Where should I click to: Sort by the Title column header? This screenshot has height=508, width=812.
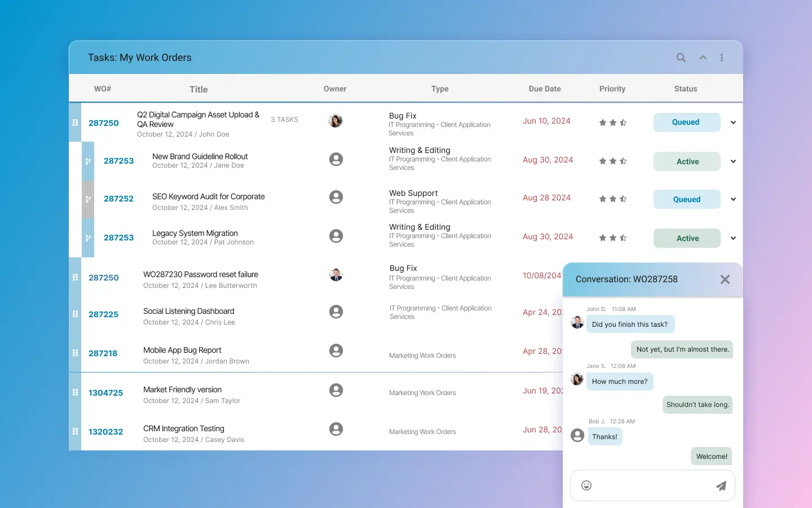[x=198, y=89]
